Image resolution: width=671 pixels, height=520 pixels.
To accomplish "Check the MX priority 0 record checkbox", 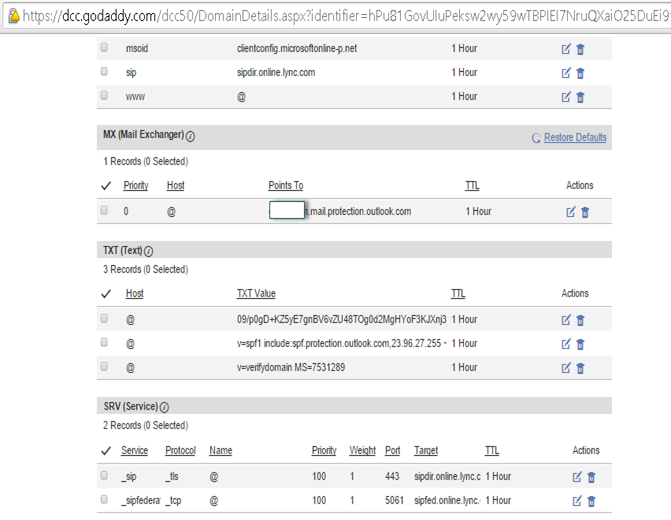I will point(104,210).
